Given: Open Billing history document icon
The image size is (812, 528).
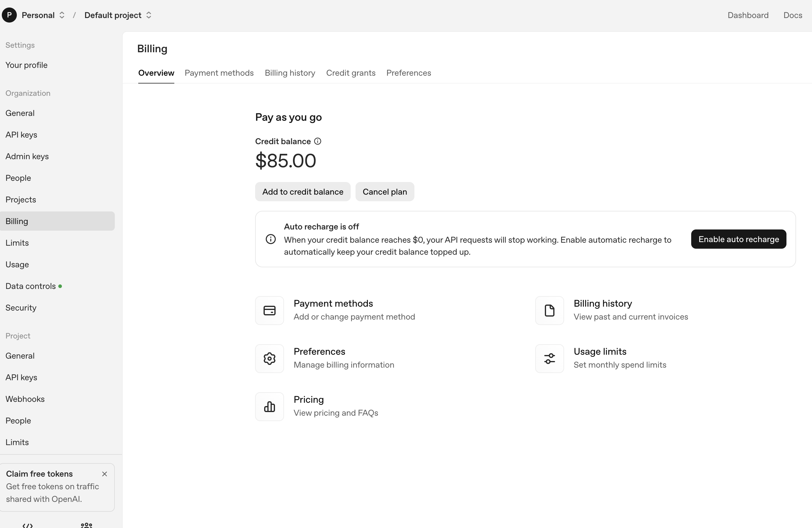Looking at the screenshot, I should tap(549, 310).
